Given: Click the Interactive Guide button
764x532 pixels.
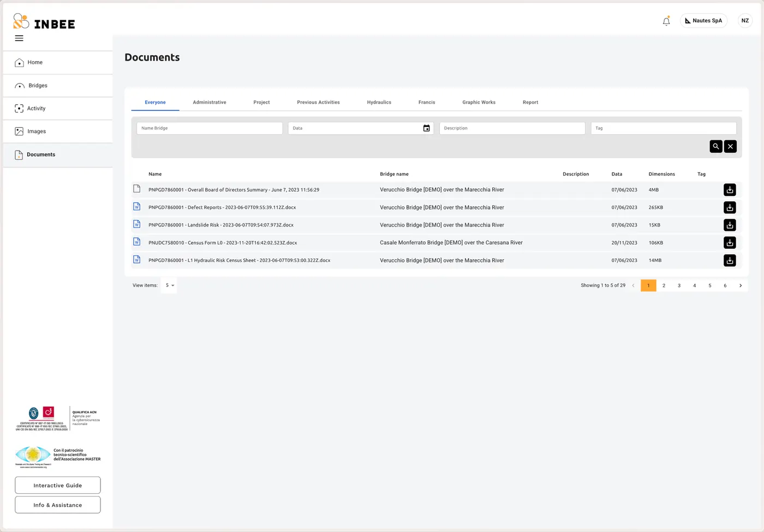Looking at the screenshot, I should (x=58, y=485).
